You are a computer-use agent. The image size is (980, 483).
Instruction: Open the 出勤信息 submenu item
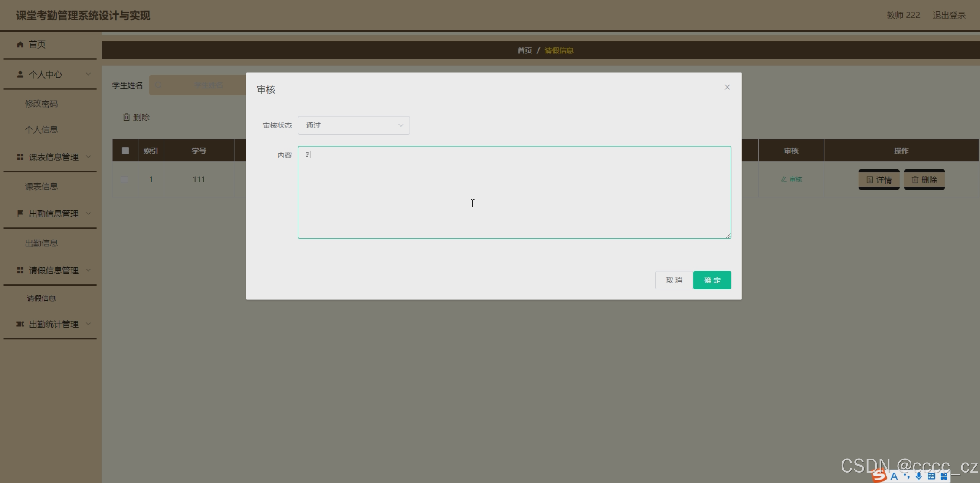pos(41,243)
